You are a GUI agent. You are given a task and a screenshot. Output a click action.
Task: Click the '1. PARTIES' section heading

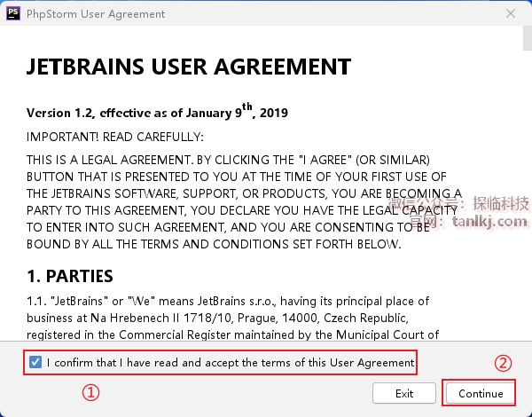click(x=70, y=276)
